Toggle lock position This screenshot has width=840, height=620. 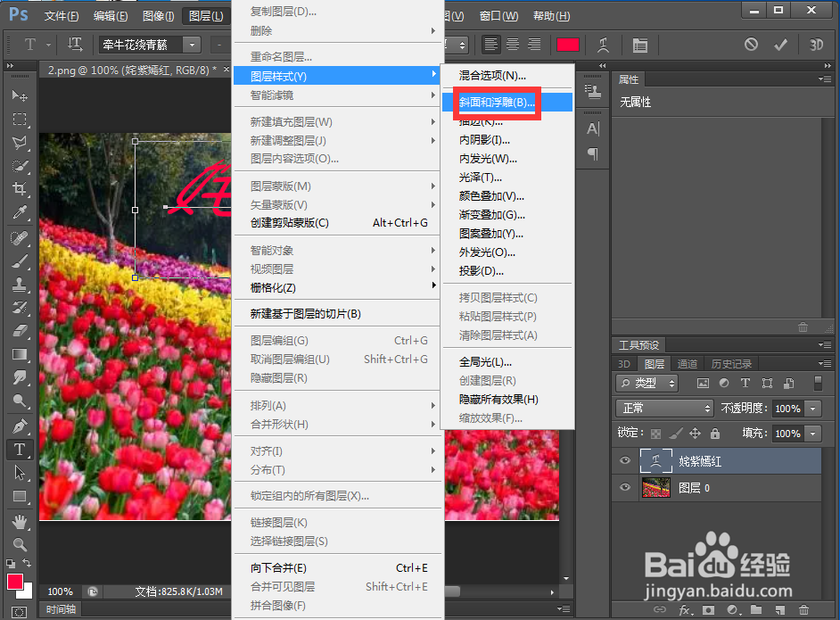695,433
